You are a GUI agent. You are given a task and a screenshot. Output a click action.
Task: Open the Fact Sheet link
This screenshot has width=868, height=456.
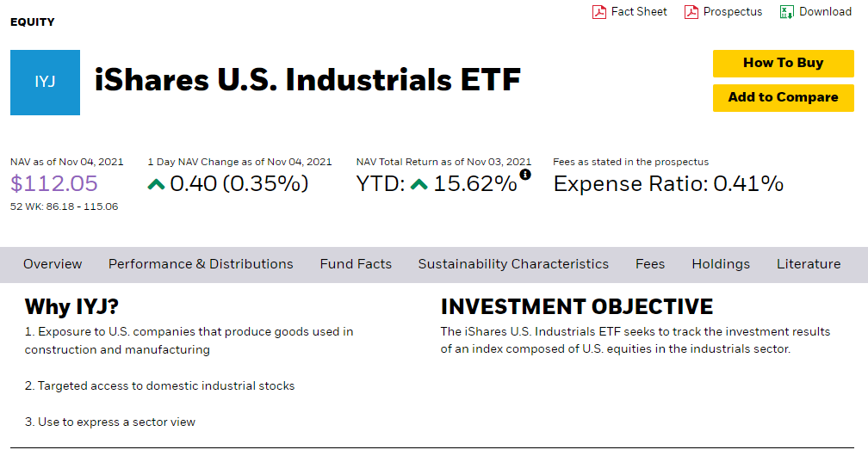click(x=639, y=12)
